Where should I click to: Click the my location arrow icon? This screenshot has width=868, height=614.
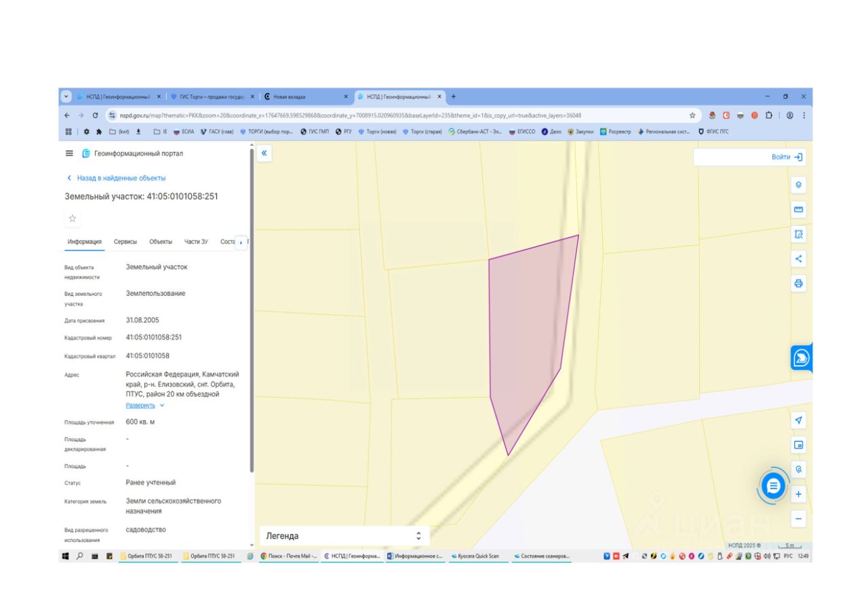point(798,421)
